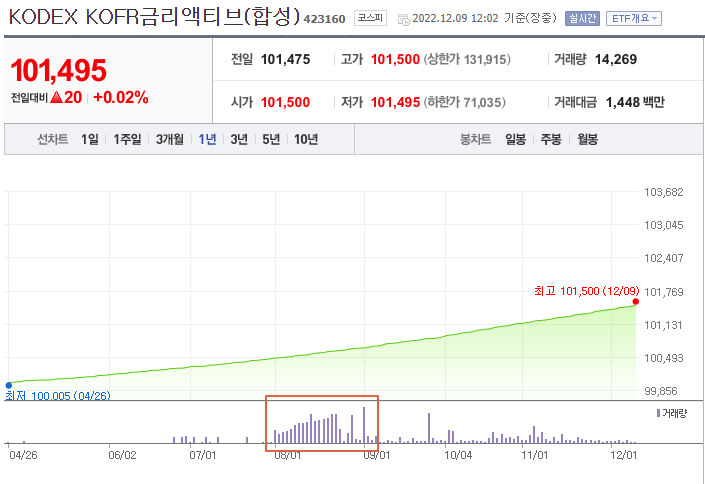The width and height of the screenshot is (705, 484).
Task: Switch to 일봉 candle chart
Action: [x=515, y=139]
